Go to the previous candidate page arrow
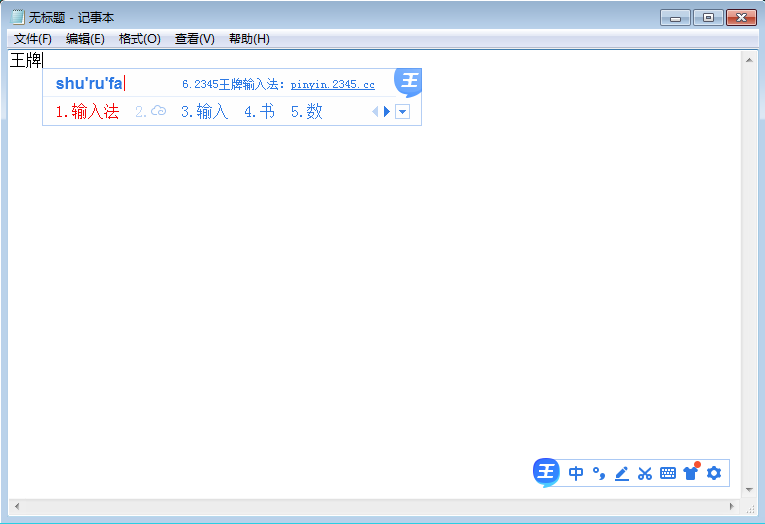Viewport: 765px width, 524px height. click(x=375, y=112)
